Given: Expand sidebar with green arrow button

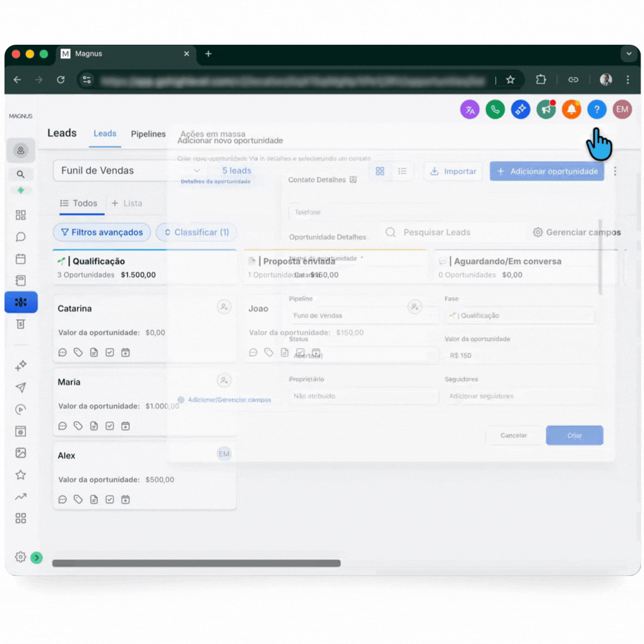Looking at the screenshot, I should click(x=36, y=557).
